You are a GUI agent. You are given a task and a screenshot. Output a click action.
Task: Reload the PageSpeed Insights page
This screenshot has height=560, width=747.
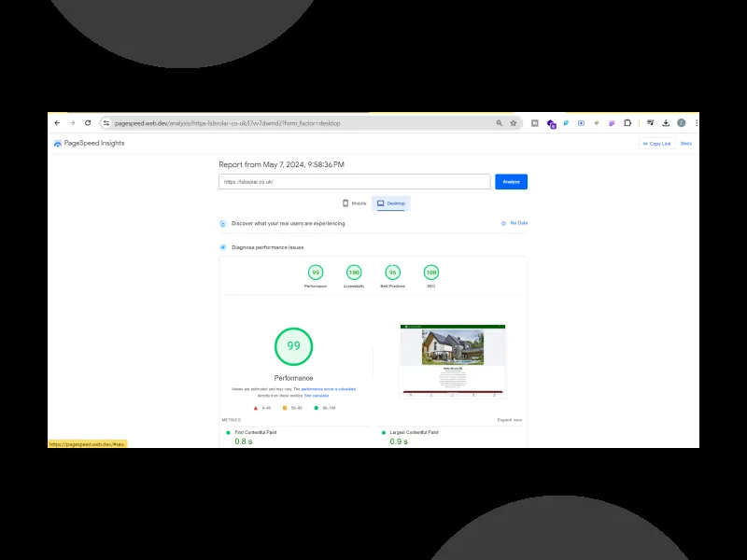tap(88, 123)
